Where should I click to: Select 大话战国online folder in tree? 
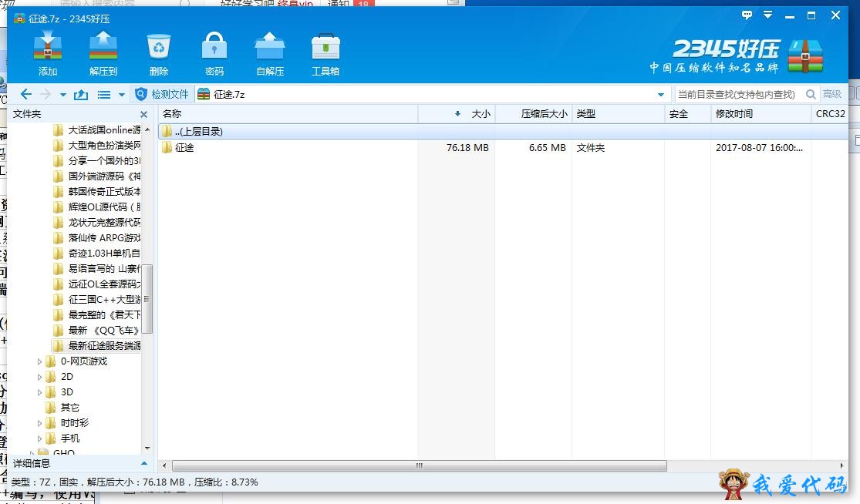97,129
